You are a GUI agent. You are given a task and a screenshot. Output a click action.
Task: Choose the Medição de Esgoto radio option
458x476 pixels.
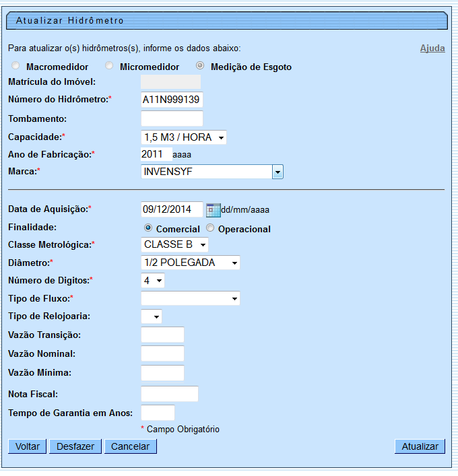coord(200,66)
